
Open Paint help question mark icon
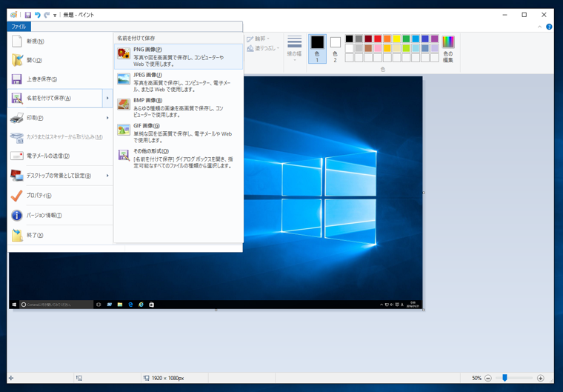coord(549,27)
